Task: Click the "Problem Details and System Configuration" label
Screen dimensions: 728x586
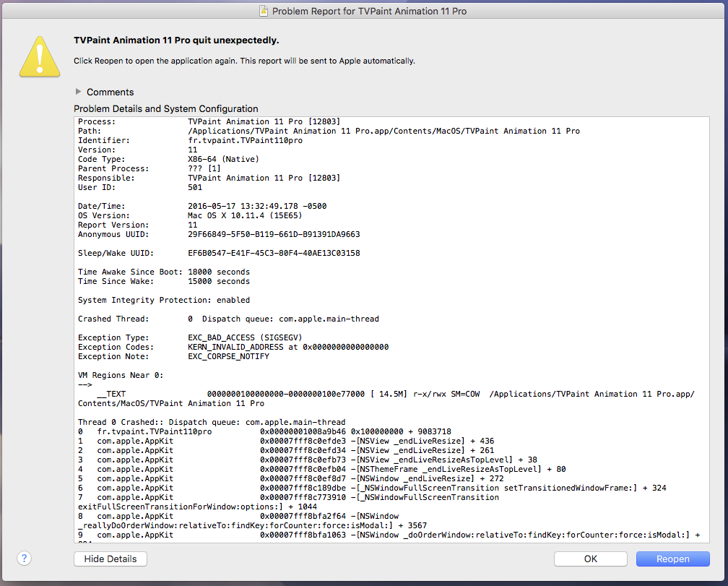Action: tap(166, 108)
